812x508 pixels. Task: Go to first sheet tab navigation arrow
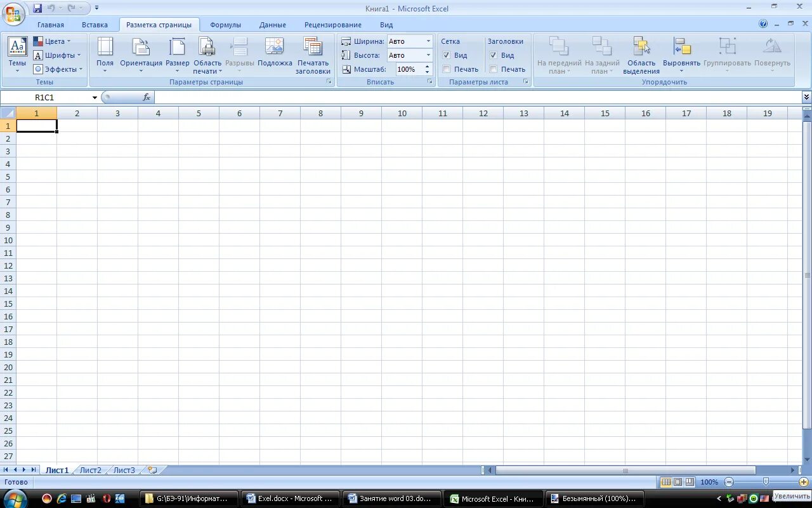[x=6, y=470]
